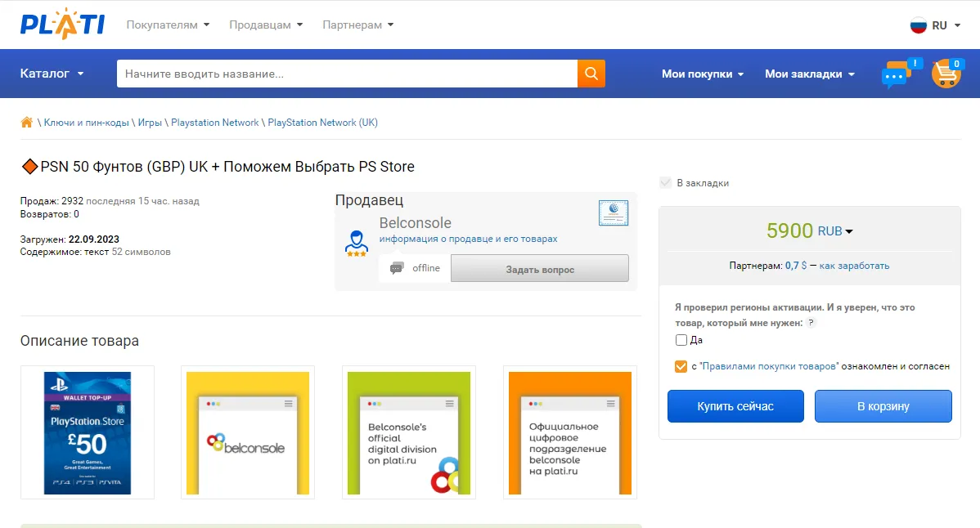Click the partner reward '0,7 $' value
Image resolution: width=980 pixels, height=528 pixels.
tap(796, 266)
